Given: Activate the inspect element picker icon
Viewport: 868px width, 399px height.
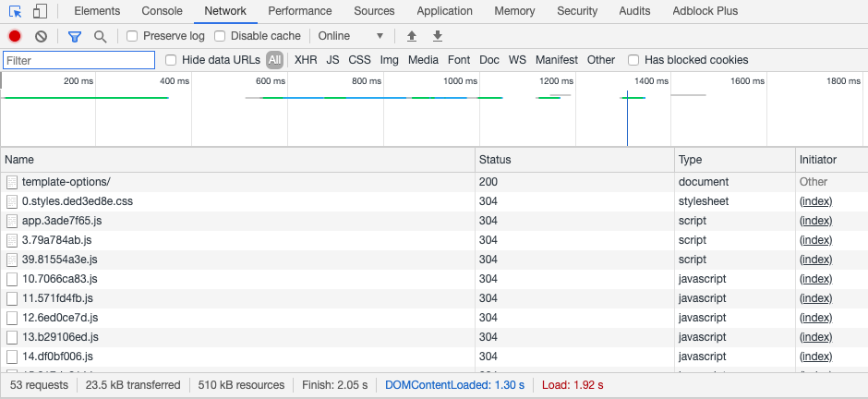Looking at the screenshot, I should tap(16, 11).
